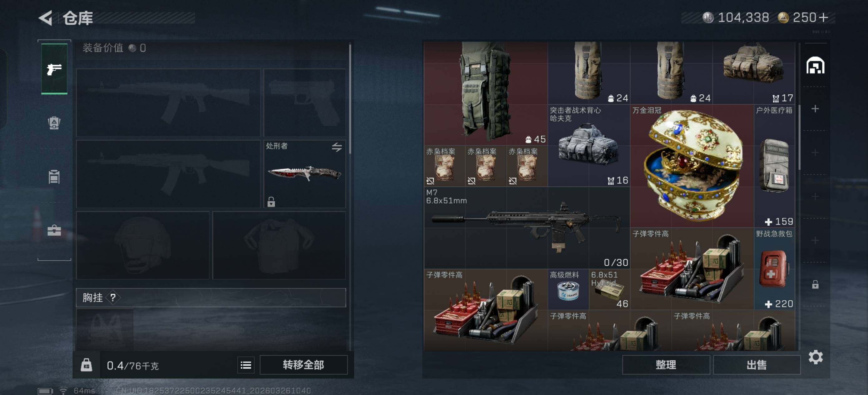Click the back arrow next to 仓库
Screen dimensions: 868x395
pyautogui.click(x=46, y=18)
